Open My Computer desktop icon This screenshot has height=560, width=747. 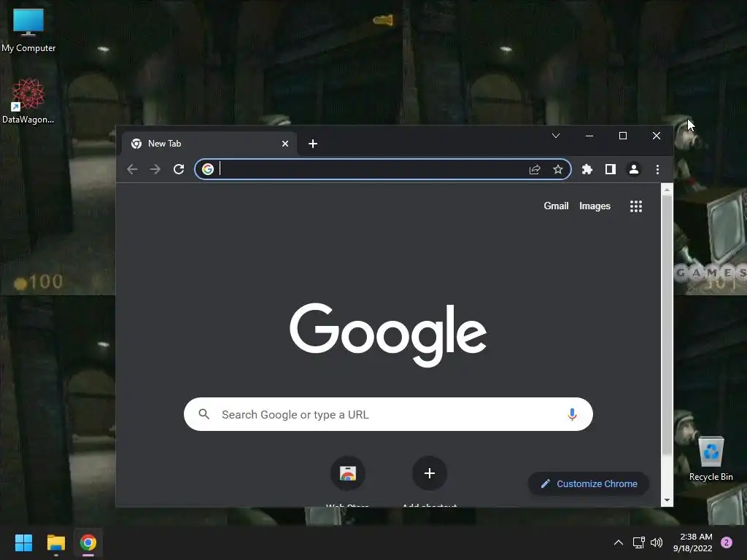28,31
